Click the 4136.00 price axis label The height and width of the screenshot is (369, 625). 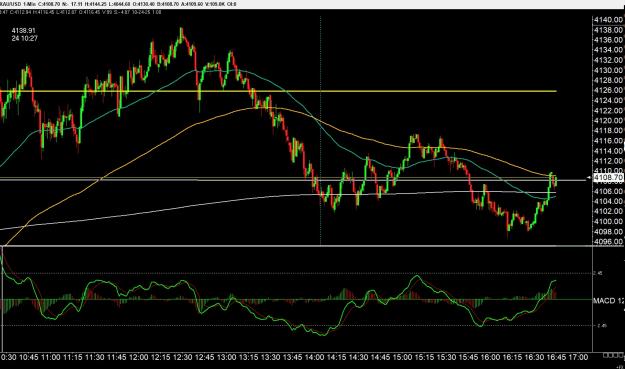coord(609,40)
